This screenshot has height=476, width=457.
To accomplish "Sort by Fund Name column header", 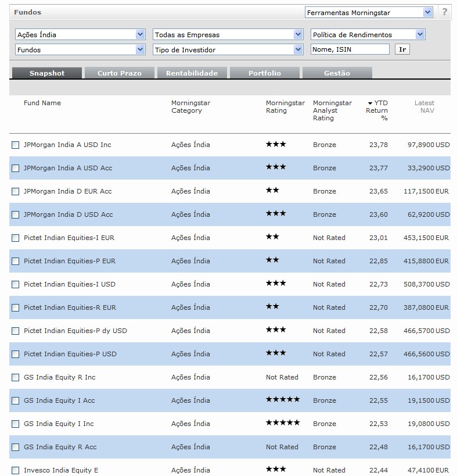I will (42, 103).
